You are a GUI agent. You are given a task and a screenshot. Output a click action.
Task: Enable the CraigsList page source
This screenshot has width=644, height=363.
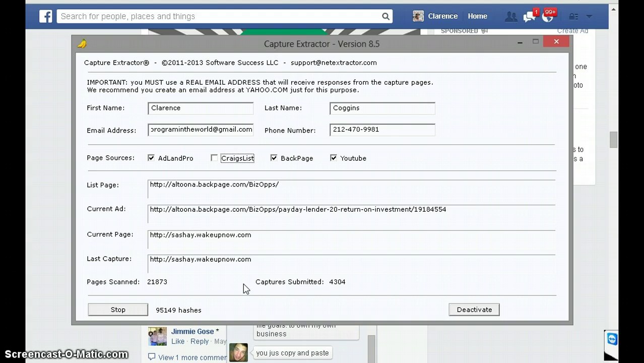point(214,158)
